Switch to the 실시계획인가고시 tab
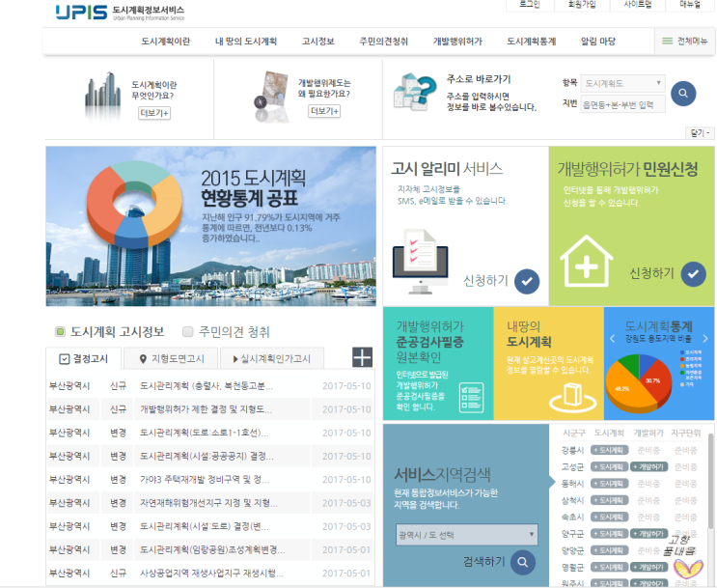 click(272, 359)
